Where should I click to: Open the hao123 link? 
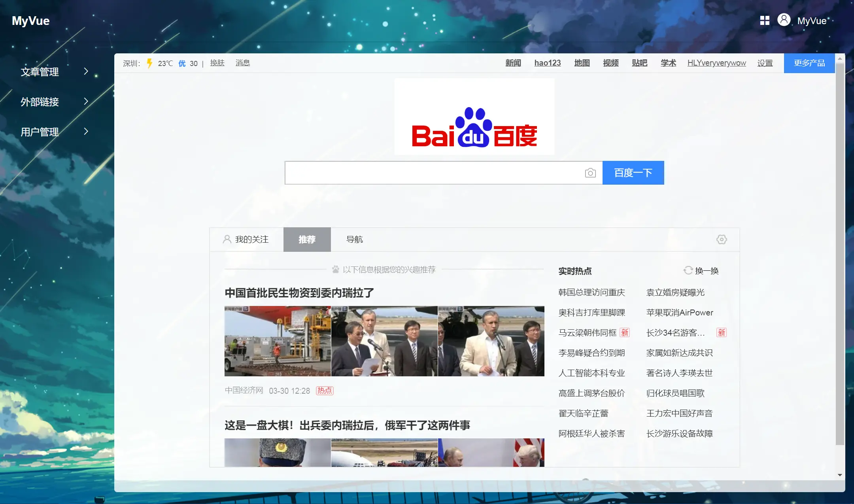click(547, 63)
